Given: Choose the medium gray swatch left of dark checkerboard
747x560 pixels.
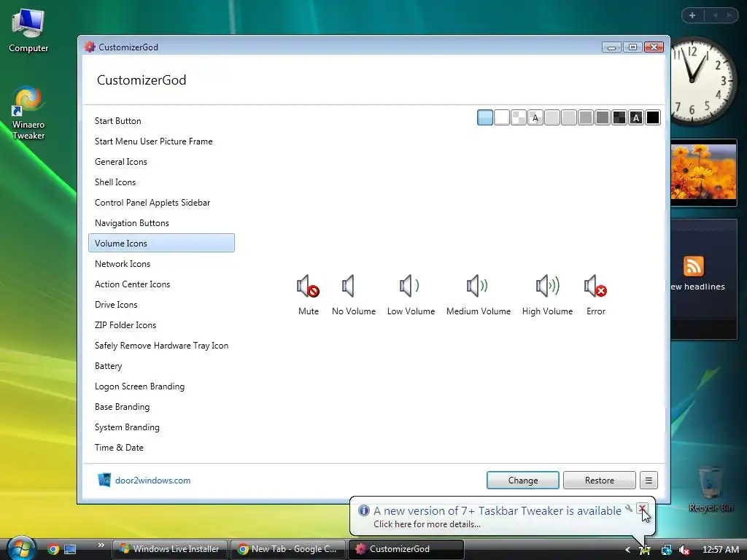Looking at the screenshot, I should click(x=603, y=117).
